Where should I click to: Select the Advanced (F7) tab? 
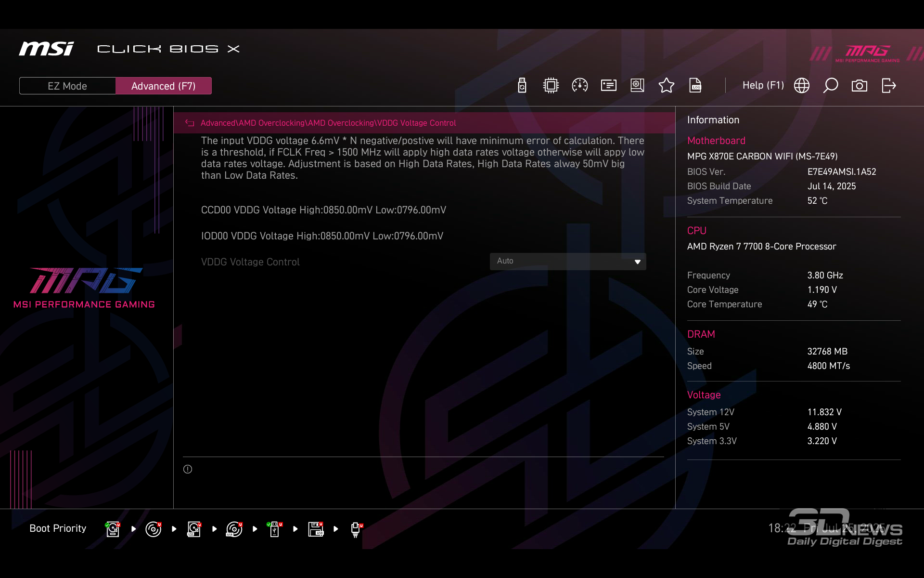click(x=164, y=86)
